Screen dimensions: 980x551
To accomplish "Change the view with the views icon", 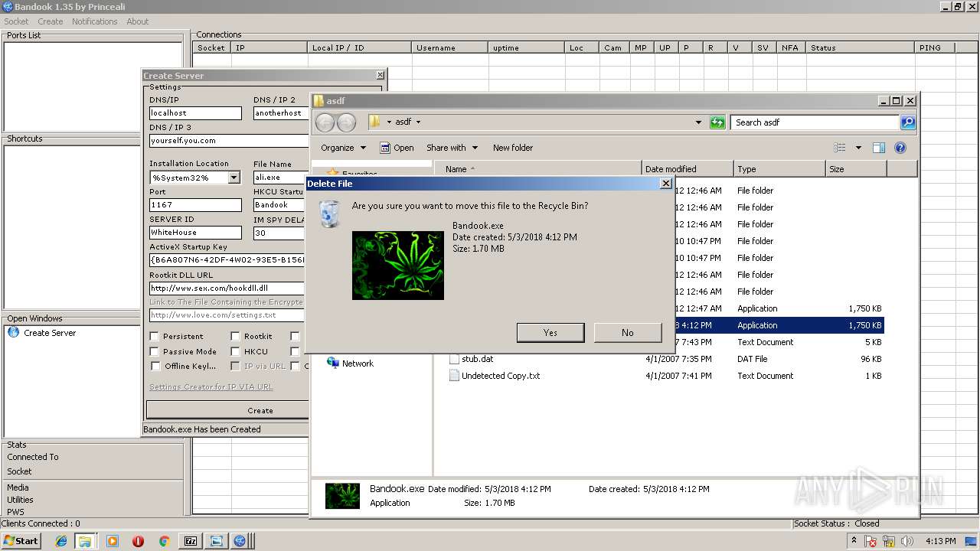I will coord(840,148).
